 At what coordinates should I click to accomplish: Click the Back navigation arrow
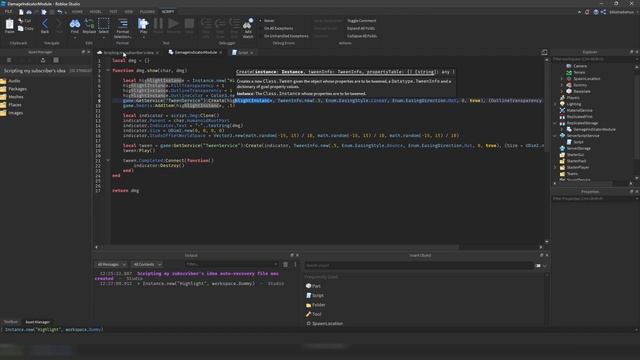[45, 24]
